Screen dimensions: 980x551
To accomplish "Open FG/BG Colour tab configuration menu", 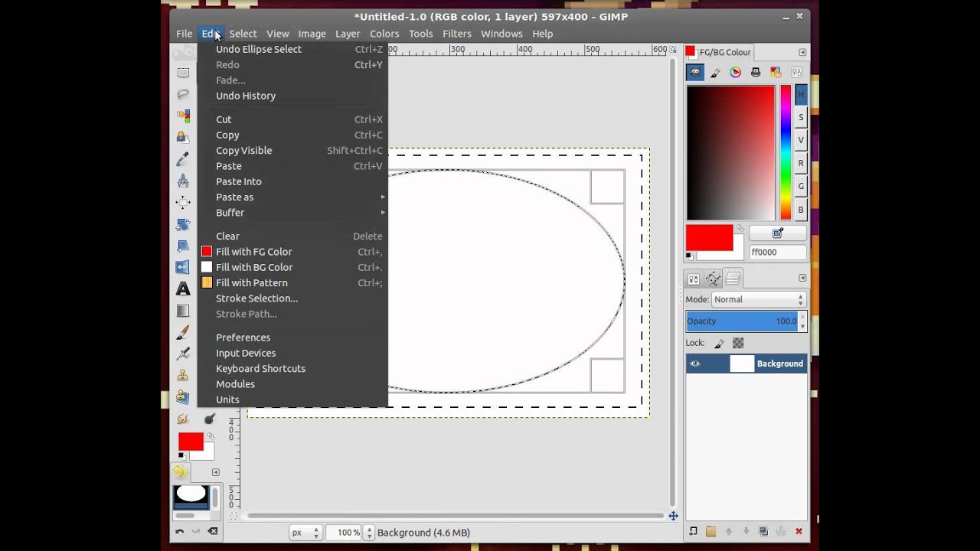I will click(x=802, y=52).
